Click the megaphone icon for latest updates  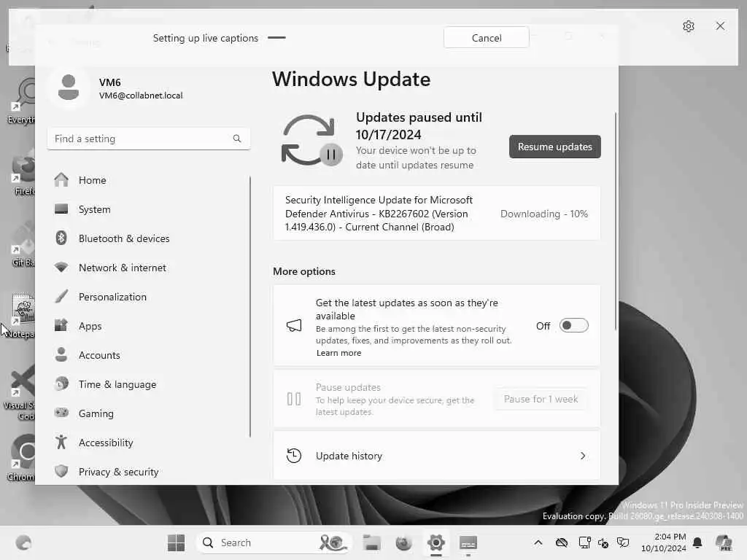click(294, 326)
